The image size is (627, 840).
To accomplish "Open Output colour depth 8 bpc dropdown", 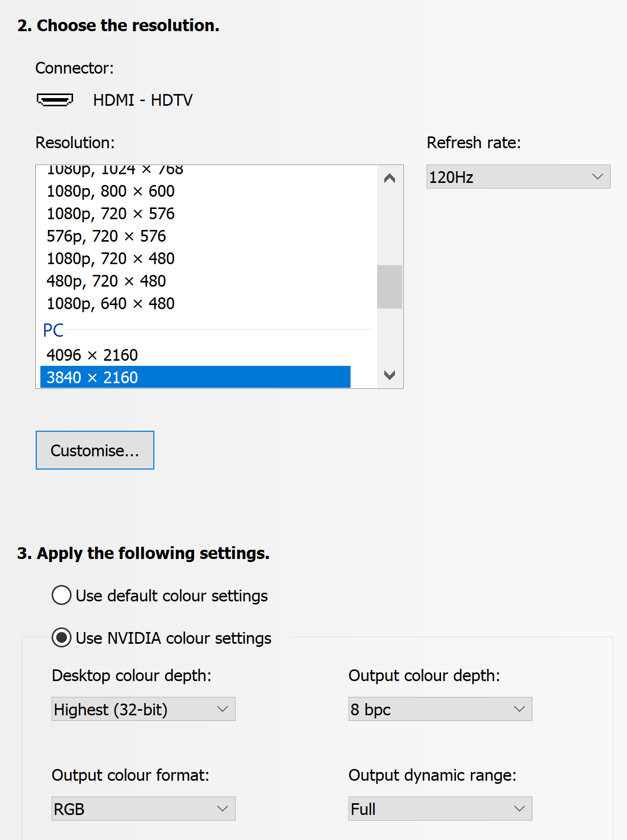I will [440, 709].
